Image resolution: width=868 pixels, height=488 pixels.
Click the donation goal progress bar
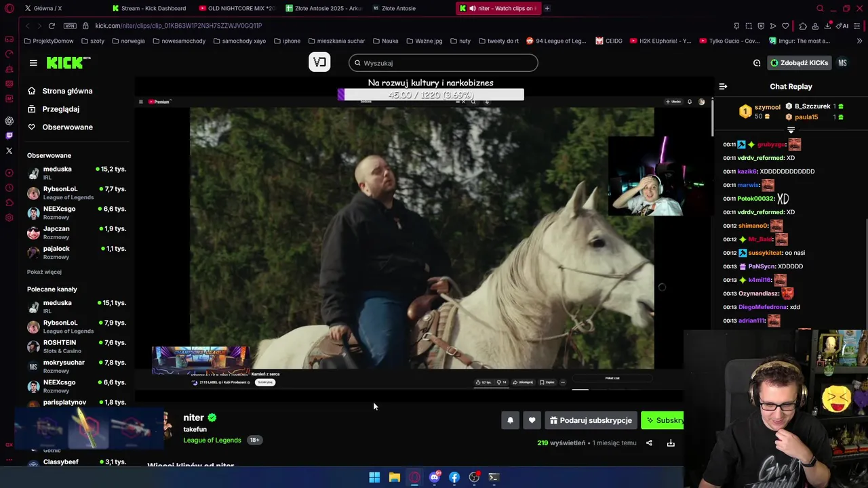pos(431,95)
